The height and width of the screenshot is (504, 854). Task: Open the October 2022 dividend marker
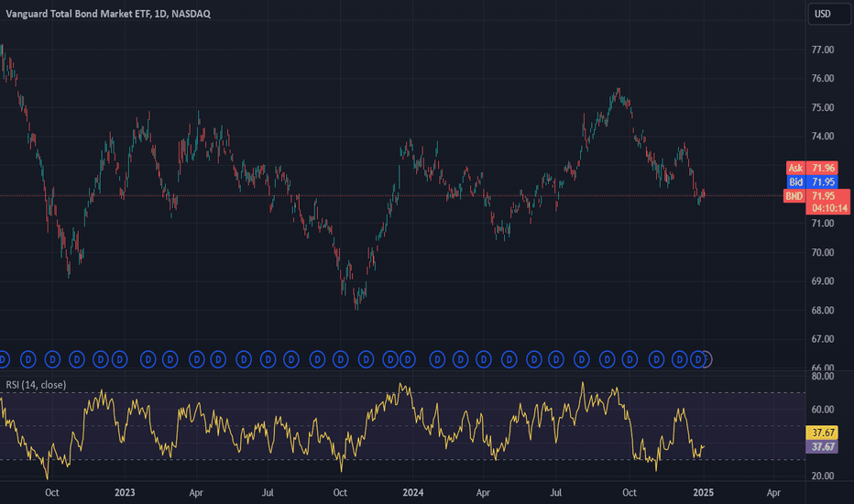coord(52,359)
